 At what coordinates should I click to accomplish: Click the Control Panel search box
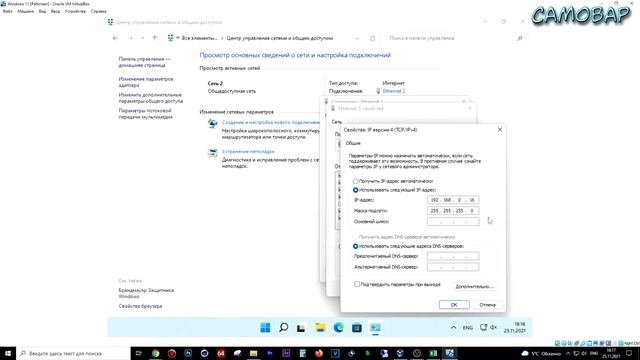[x=455, y=38]
